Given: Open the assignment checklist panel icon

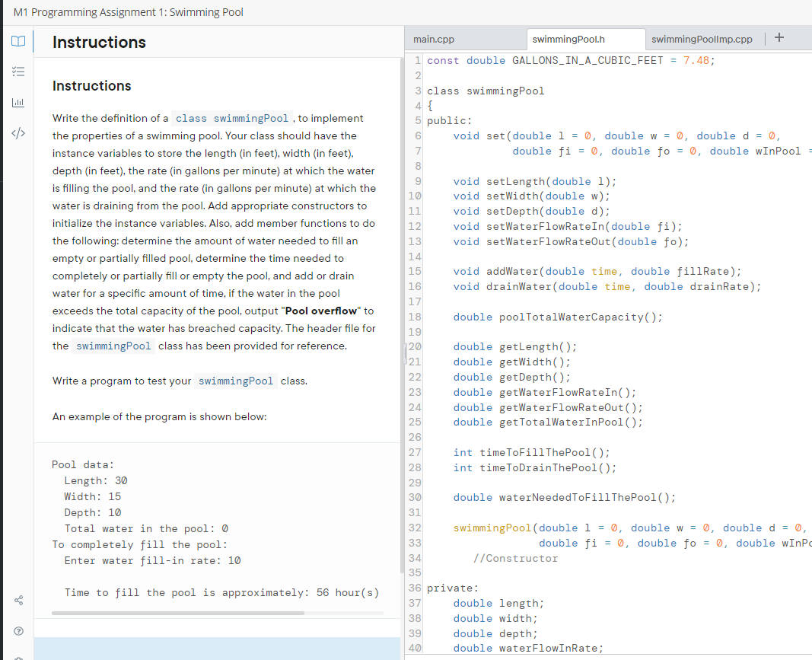Looking at the screenshot, I should pos(18,72).
